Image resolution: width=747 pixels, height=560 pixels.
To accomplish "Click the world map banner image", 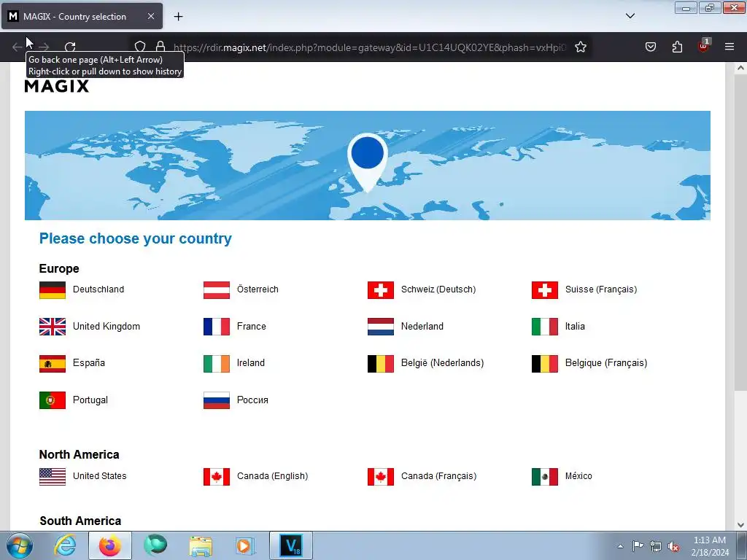I will 368,166.
